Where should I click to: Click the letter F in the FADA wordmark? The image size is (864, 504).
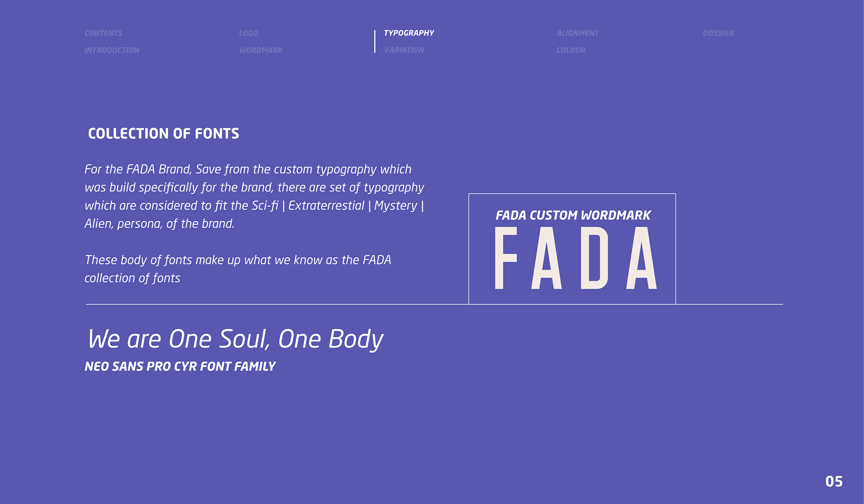click(x=506, y=258)
